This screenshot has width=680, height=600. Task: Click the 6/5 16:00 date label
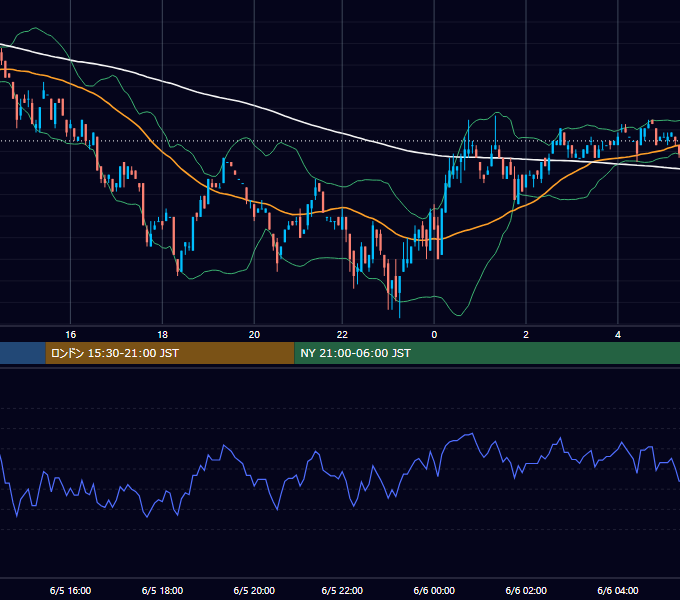70,590
